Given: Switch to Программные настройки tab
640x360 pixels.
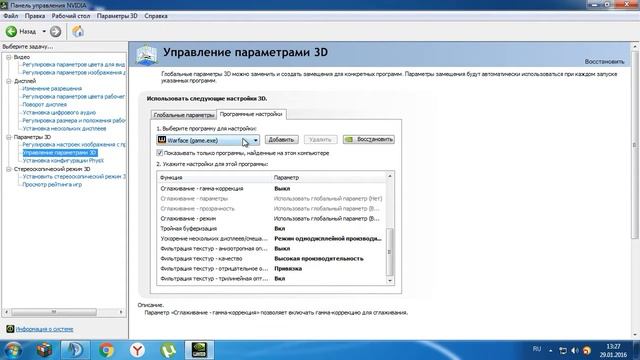Looking at the screenshot, I should tap(251, 114).
